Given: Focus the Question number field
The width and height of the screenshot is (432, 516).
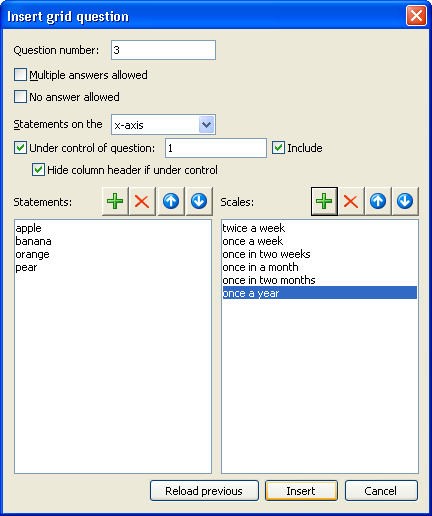Looking at the screenshot, I should pyautogui.click(x=163, y=50).
